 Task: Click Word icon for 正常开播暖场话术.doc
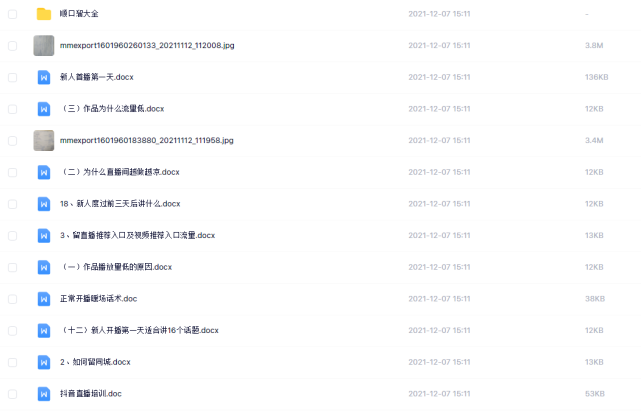pos(44,299)
